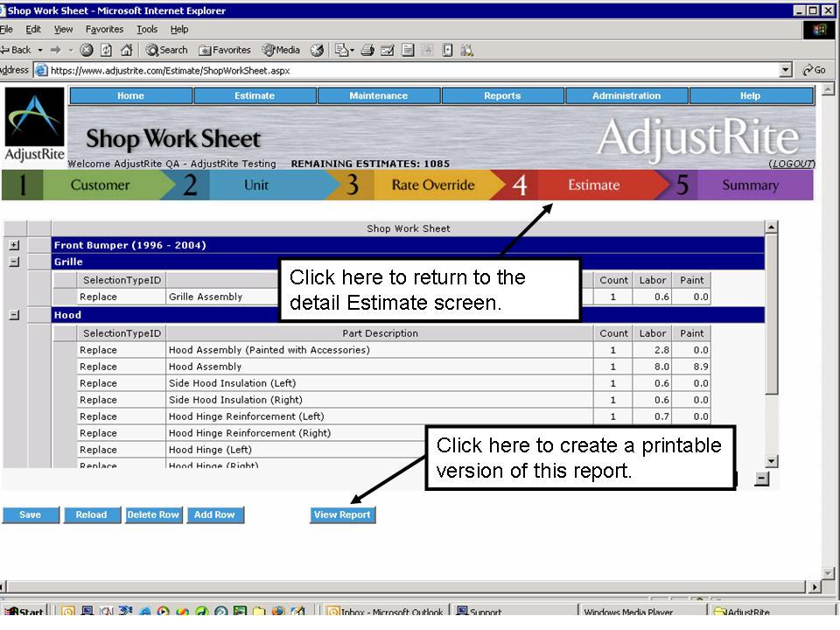840x630 pixels.
Task: Select the Hood Assembly (Painted with Accessories) row
Action: (381, 350)
